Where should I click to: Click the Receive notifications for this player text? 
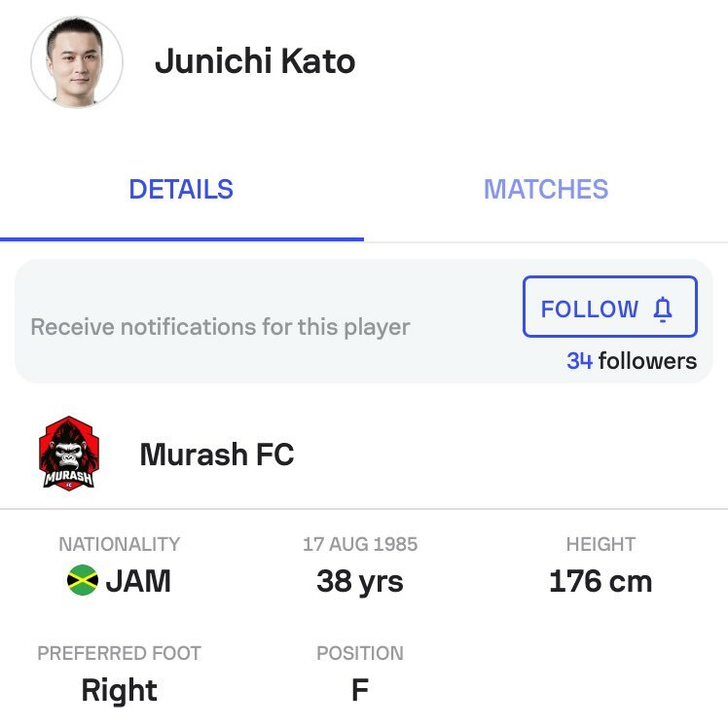pos(220,327)
